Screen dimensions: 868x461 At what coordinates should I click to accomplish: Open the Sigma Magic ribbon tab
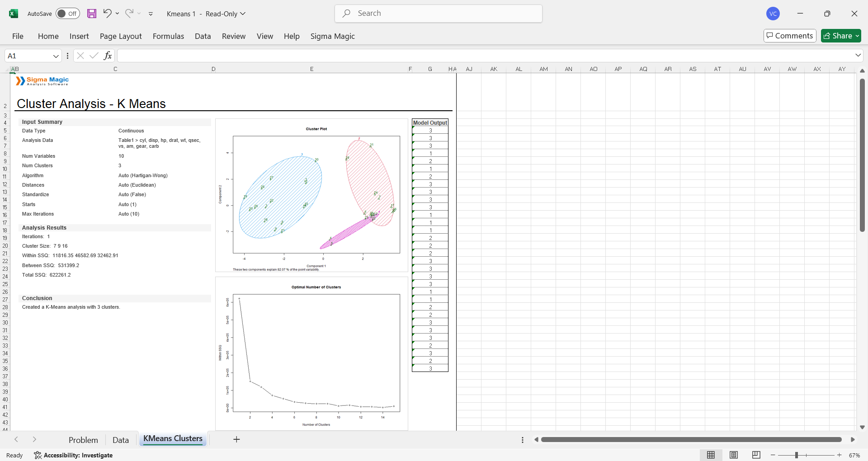click(332, 36)
